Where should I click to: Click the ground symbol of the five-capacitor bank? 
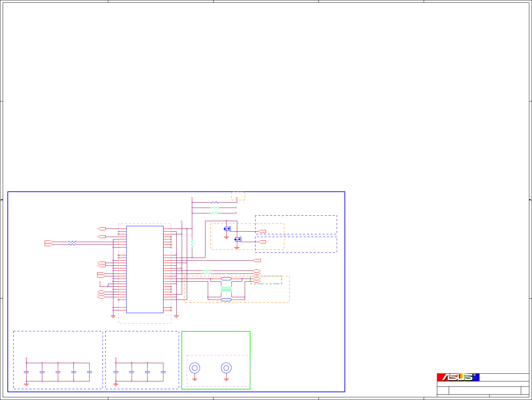pyautogui.click(x=26, y=384)
